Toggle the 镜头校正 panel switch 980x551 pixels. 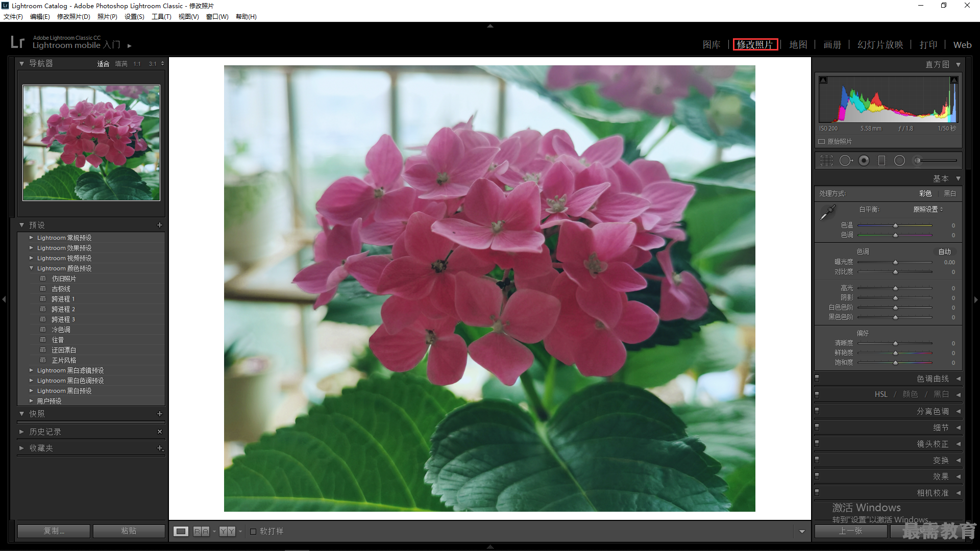point(817,444)
